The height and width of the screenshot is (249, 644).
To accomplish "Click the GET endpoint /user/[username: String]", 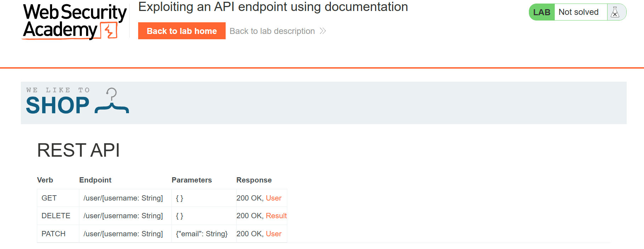I will pyautogui.click(x=123, y=198).
